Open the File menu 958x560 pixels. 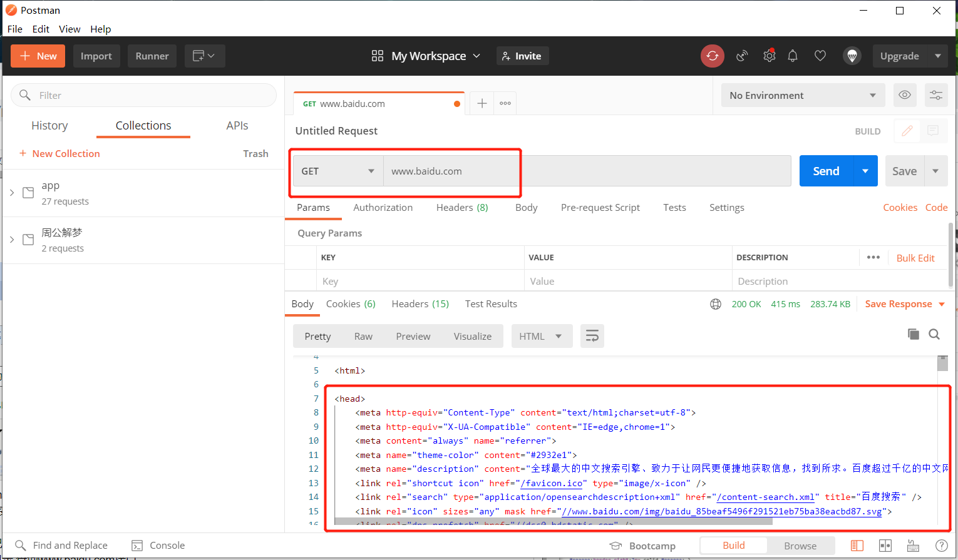[x=15, y=29]
